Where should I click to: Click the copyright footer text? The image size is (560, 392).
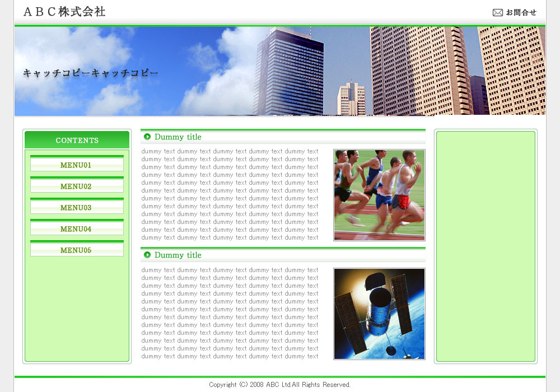click(279, 385)
